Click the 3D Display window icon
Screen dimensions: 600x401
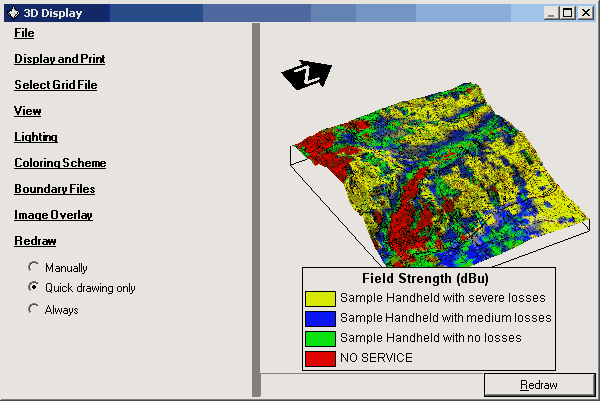tap(13, 13)
